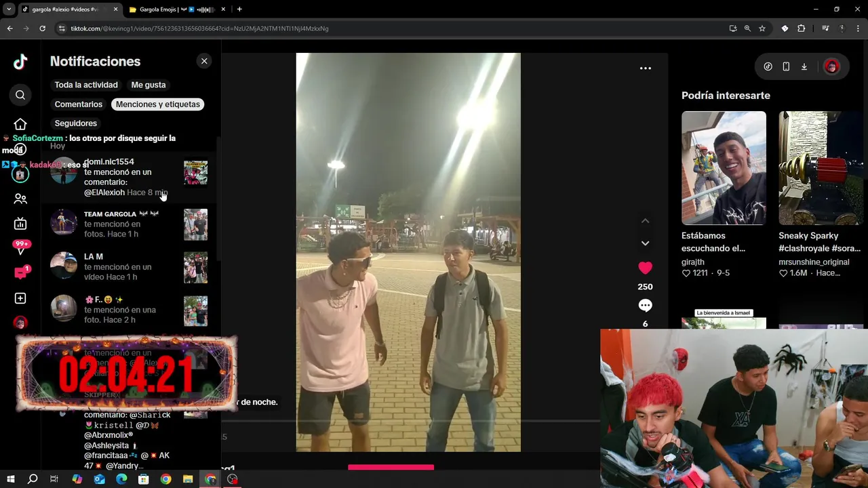
Task: Select the Seguidores filter
Action: coord(76,123)
